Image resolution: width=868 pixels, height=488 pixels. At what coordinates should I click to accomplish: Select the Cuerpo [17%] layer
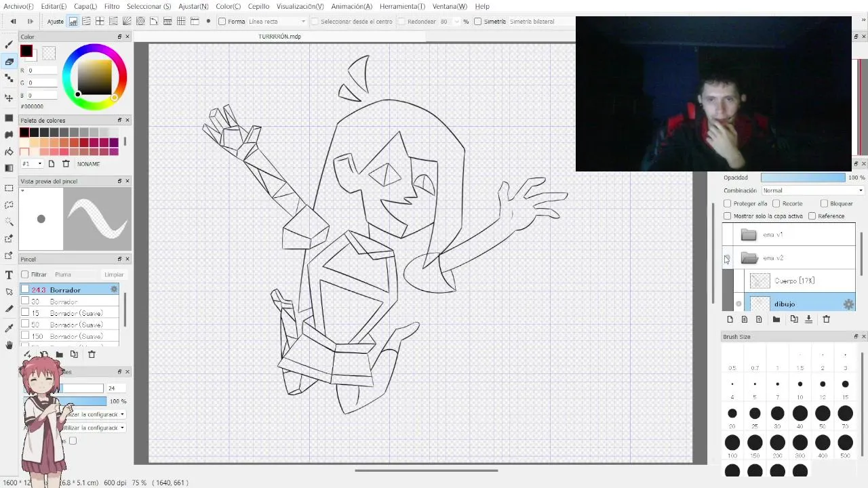point(800,281)
